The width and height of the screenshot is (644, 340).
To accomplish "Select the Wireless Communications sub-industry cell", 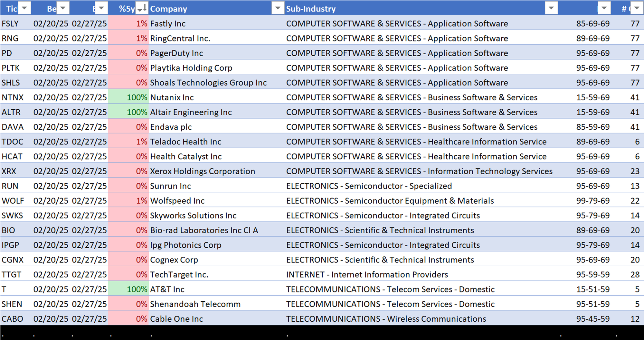I will click(421, 319).
